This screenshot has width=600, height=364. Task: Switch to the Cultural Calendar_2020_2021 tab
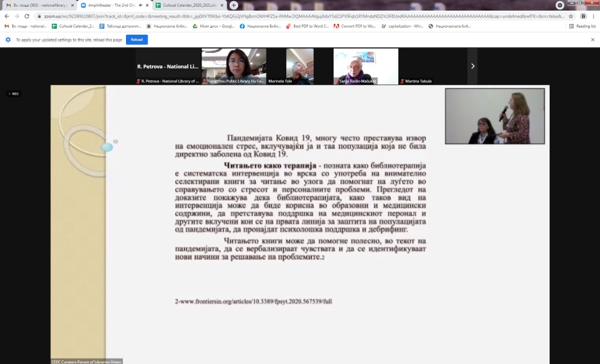coord(190,5)
